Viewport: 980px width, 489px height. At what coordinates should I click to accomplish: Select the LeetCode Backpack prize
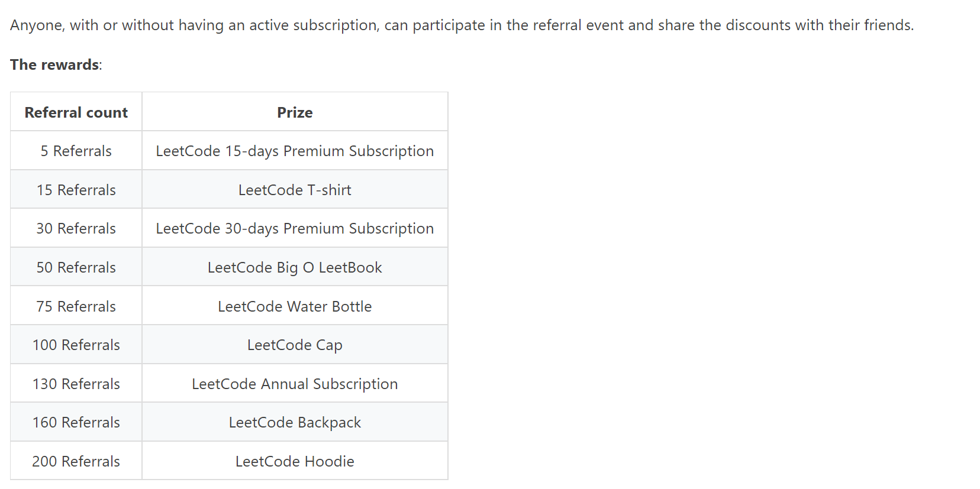(295, 422)
